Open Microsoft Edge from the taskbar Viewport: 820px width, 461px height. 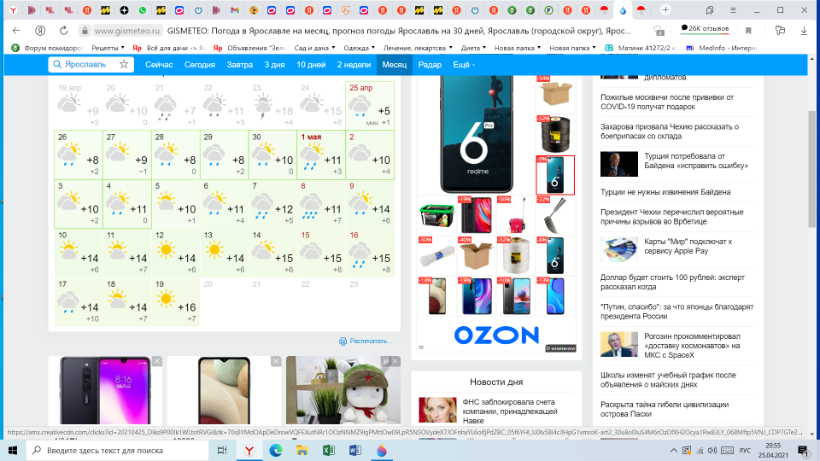[275, 451]
